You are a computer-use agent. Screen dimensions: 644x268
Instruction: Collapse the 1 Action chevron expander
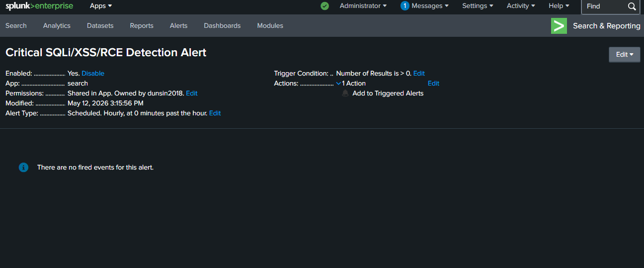(x=338, y=84)
